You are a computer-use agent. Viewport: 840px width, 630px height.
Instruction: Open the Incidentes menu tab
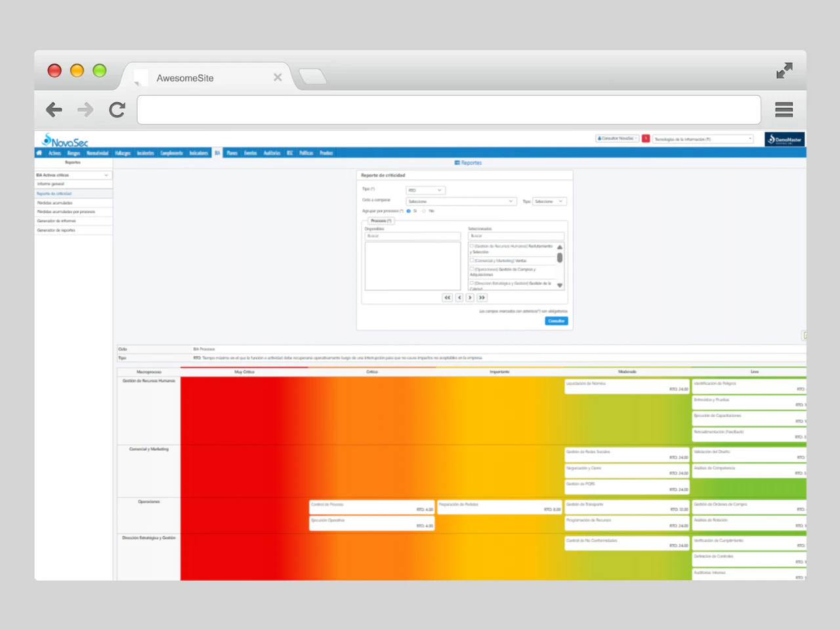pyautogui.click(x=145, y=153)
